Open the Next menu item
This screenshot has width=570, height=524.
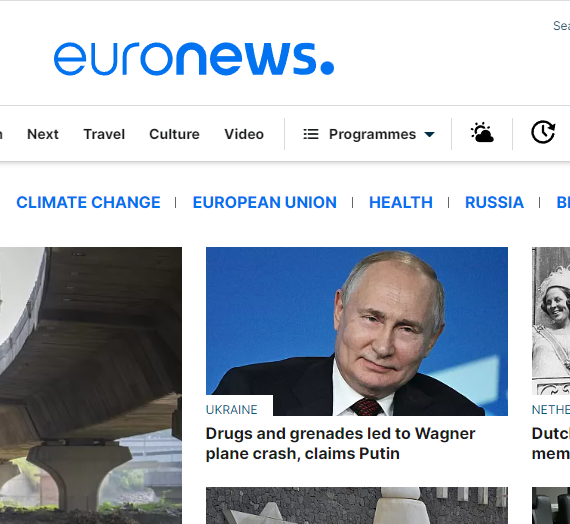point(43,134)
